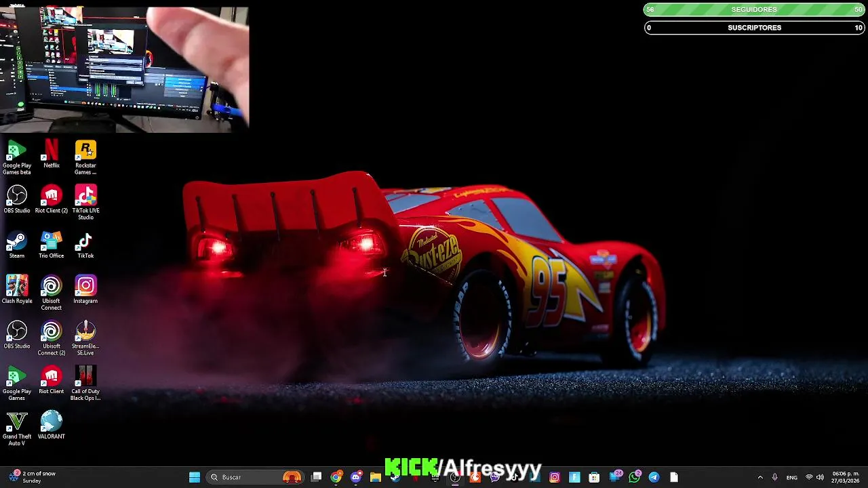Select the TikTok desktop shortcut

[x=85, y=245]
